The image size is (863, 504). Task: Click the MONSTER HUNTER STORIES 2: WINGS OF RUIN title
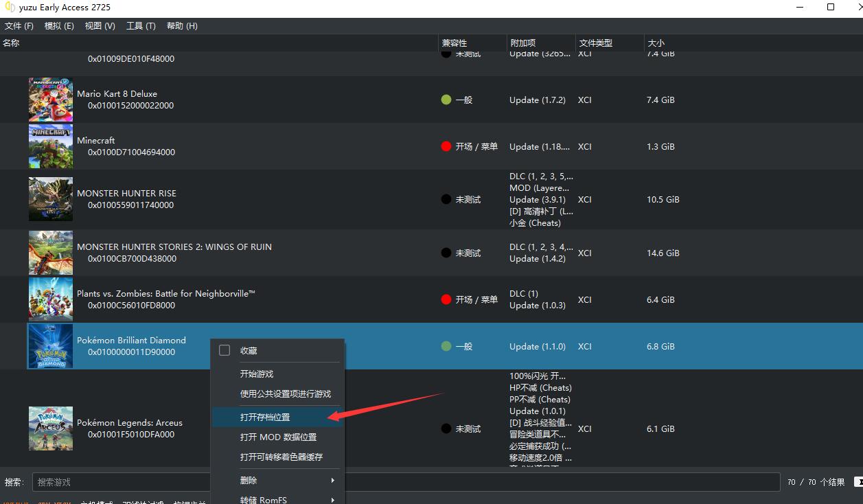click(174, 247)
